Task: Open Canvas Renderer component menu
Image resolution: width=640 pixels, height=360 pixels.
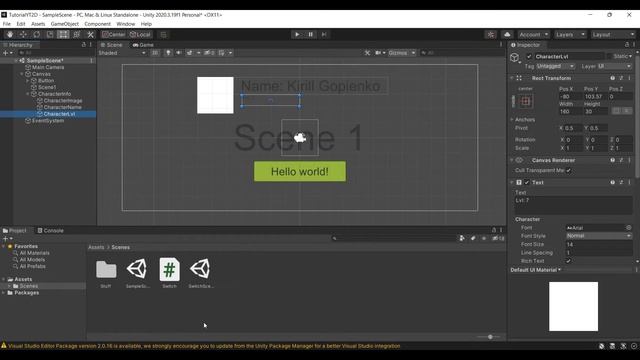Action: pyautogui.click(x=629, y=160)
